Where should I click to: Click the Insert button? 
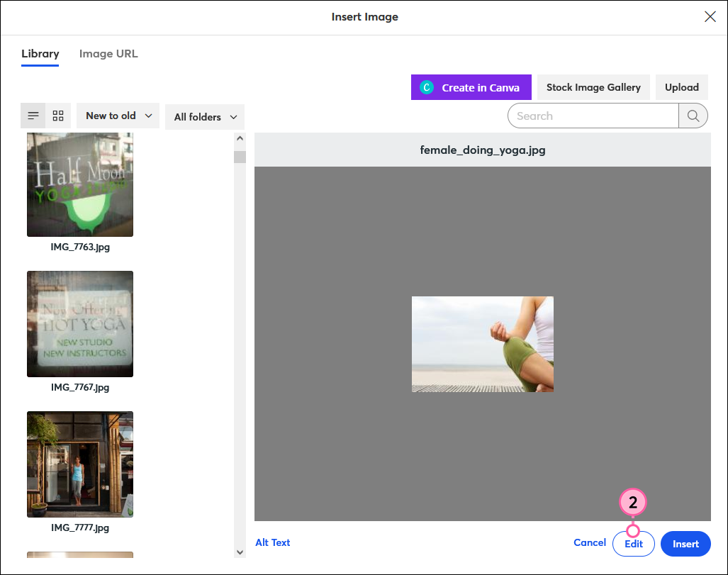[685, 544]
